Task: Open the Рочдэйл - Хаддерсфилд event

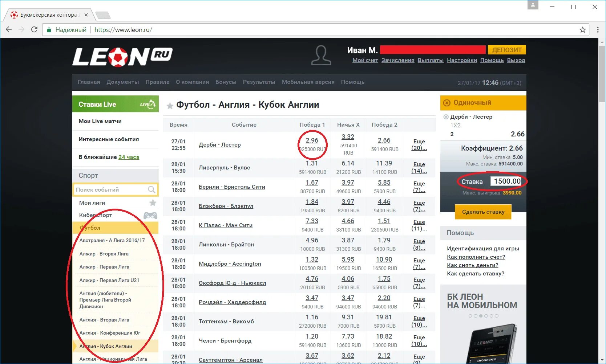Action: click(232, 302)
